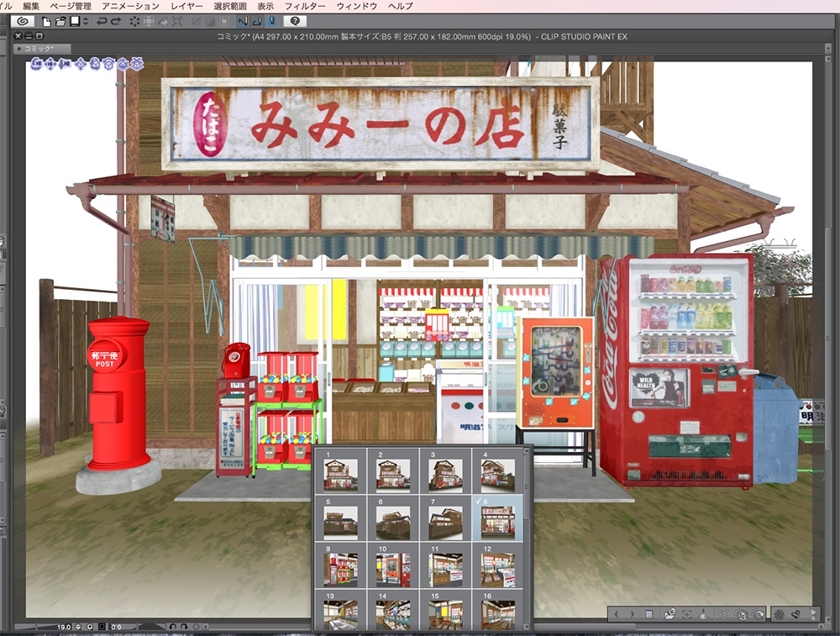Select the camera dolly zoom icon
This screenshot has height=636, width=840.
(66, 65)
